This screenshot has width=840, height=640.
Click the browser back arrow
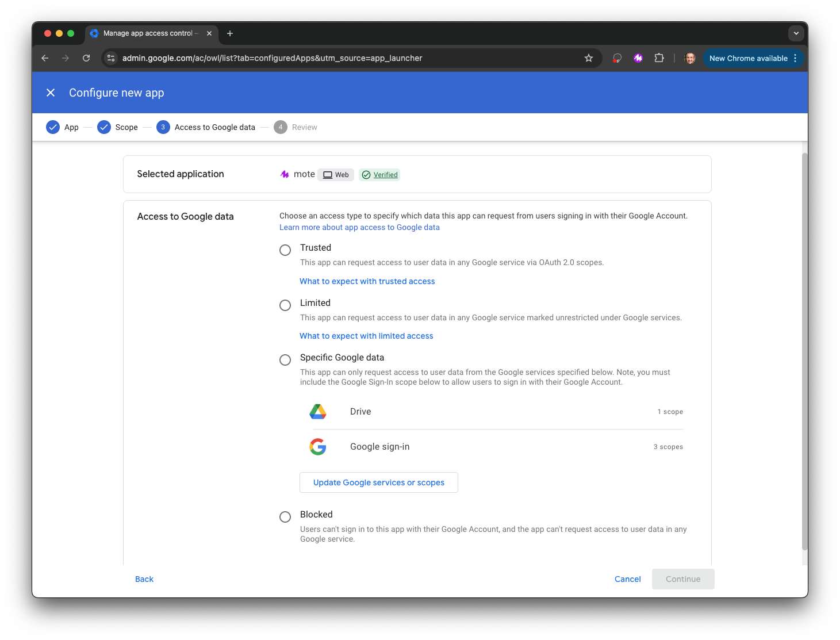[45, 58]
